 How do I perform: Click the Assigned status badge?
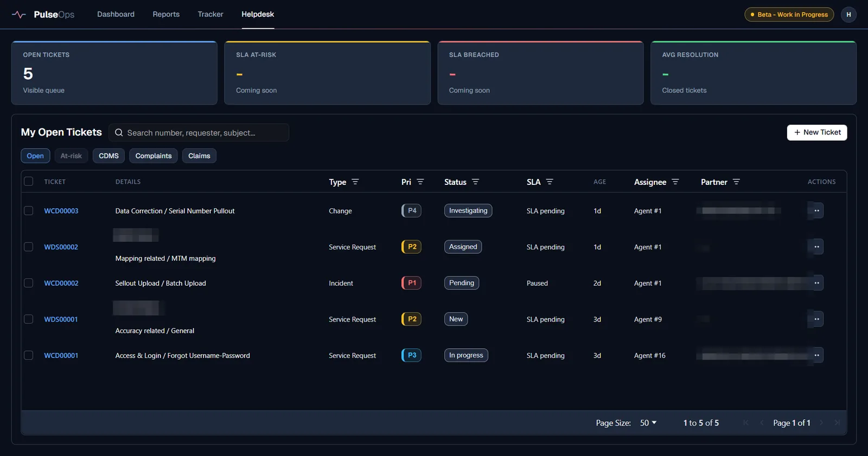(x=463, y=247)
